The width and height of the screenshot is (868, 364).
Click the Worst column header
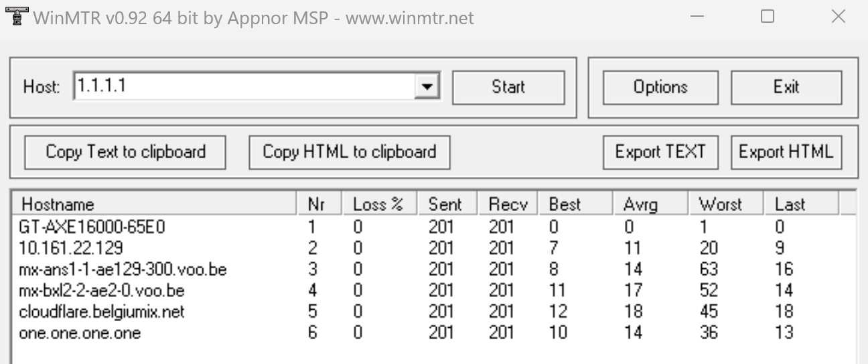pyautogui.click(x=726, y=204)
